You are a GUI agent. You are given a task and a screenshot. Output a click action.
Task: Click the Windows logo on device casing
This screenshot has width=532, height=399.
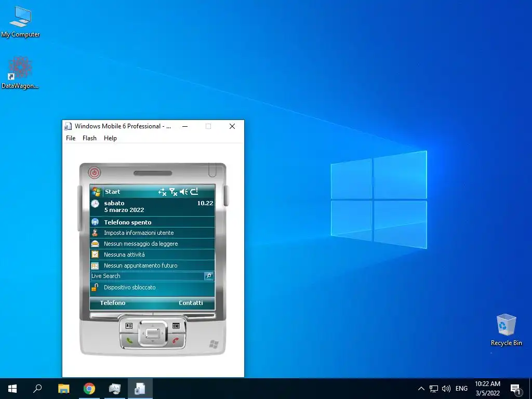coord(214,344)
